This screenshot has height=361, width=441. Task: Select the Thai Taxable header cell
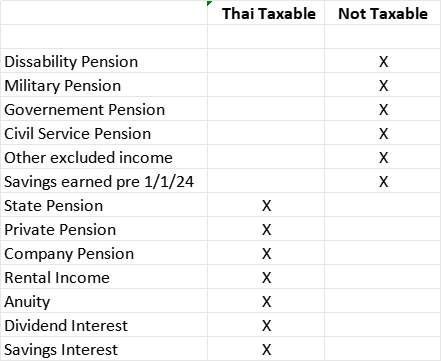pos(266,13)
